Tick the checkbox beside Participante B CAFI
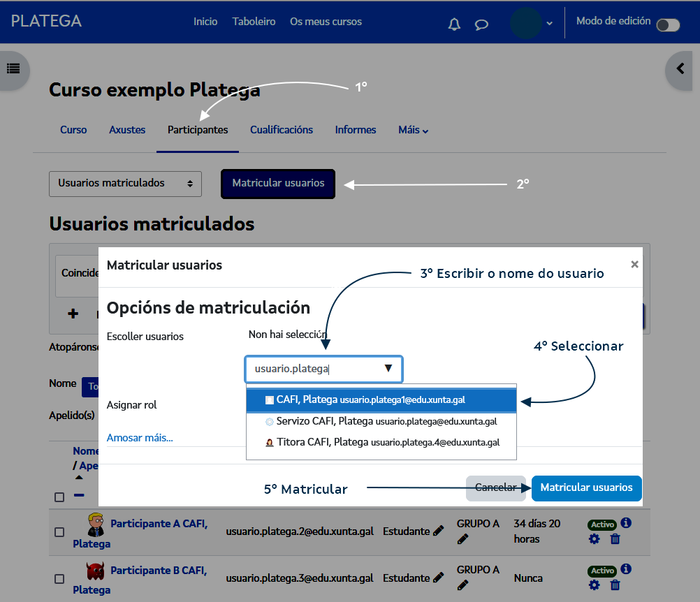The image size is (700, 602). pyautogui.click(x=59, y=578)
